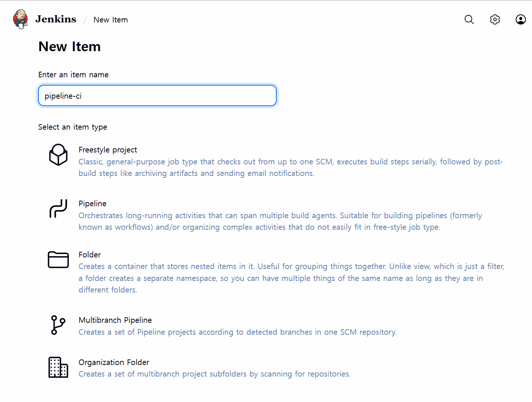Click the Pipeline description about orchestrating activities
This screenshot has width=532, height=402.
point(280,221)
